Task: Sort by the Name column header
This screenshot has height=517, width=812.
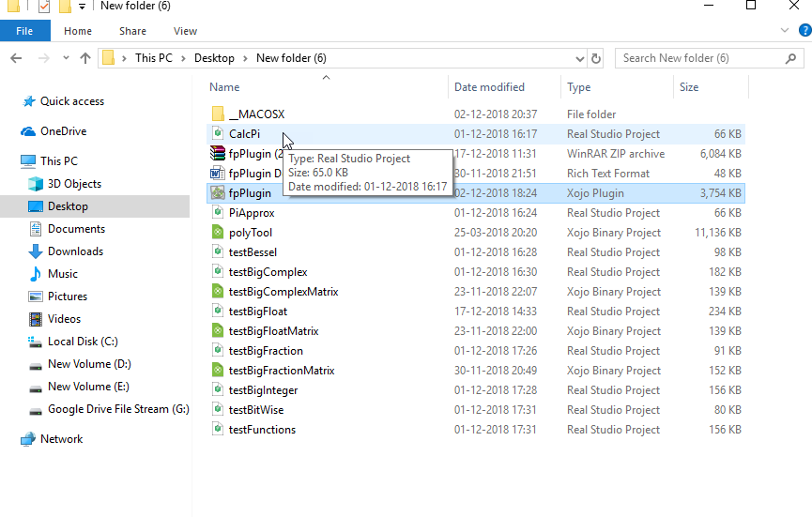Action: [224, 87]
